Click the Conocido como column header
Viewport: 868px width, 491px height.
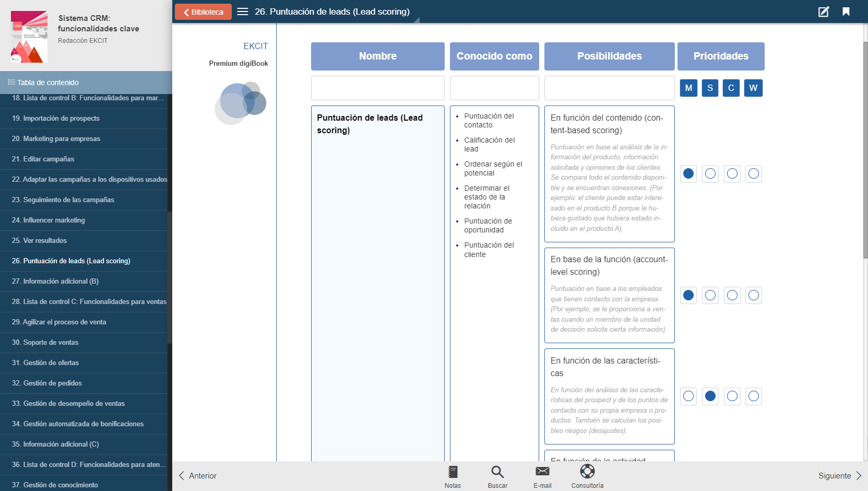pos(494,56)
